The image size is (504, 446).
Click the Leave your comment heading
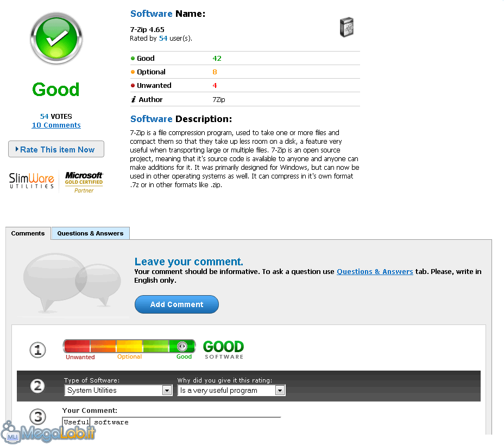(188, 262)
